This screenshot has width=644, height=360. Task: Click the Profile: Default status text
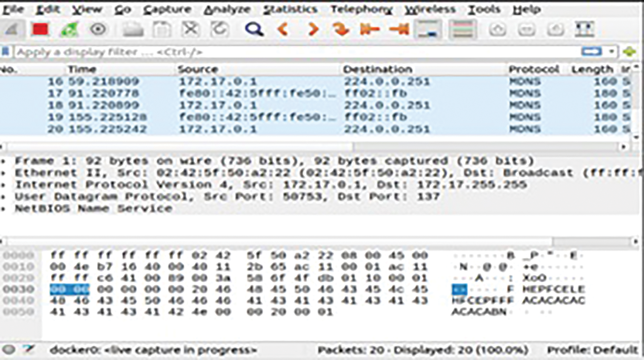click(x=592, y=350)
